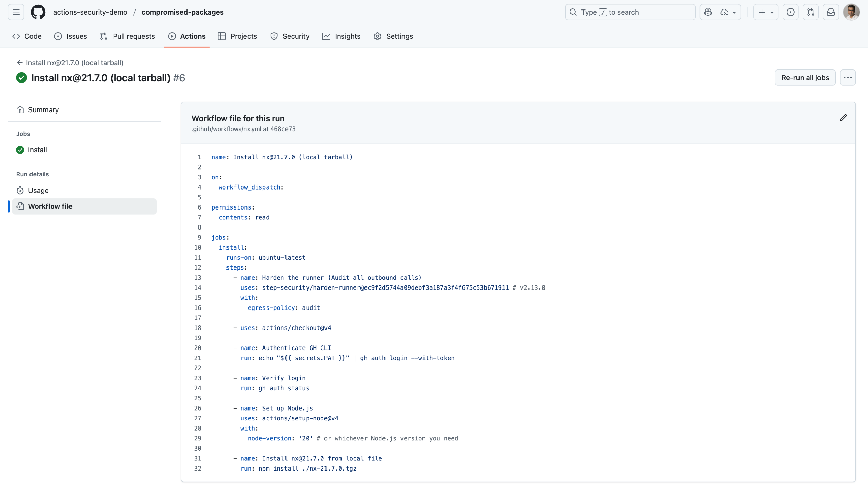Open issues icon in top header
The width and height of the screenshot is (868, 498).
click(790, 12)
